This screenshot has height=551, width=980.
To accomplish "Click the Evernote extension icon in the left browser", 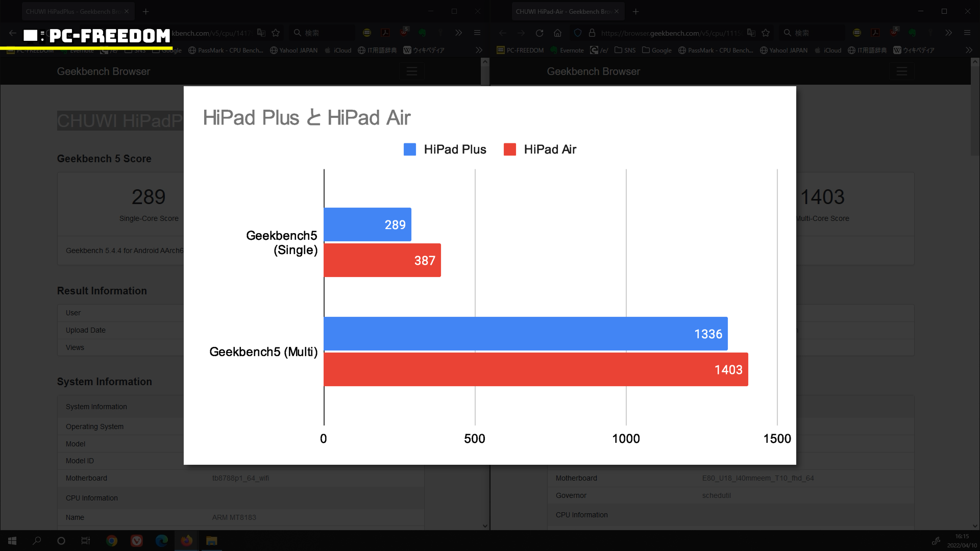I will pos(422,33).
